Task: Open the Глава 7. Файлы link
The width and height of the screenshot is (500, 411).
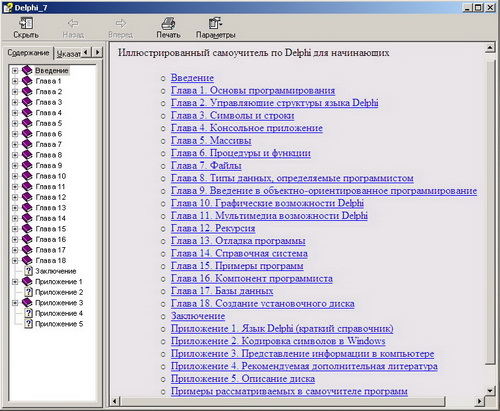Action: [206, 165]
